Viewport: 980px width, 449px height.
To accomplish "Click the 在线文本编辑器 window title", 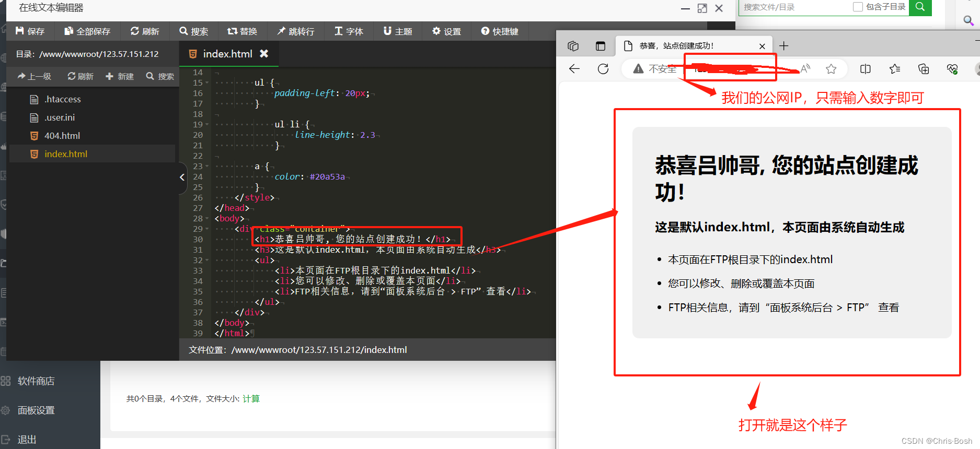I will (x=51, y=8).
